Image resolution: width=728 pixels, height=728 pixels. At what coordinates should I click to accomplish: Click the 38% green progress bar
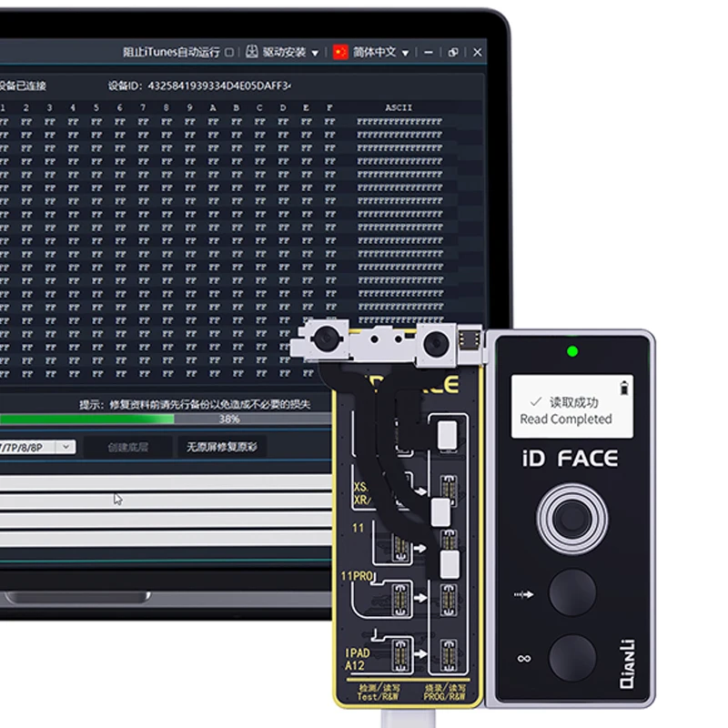166,420
